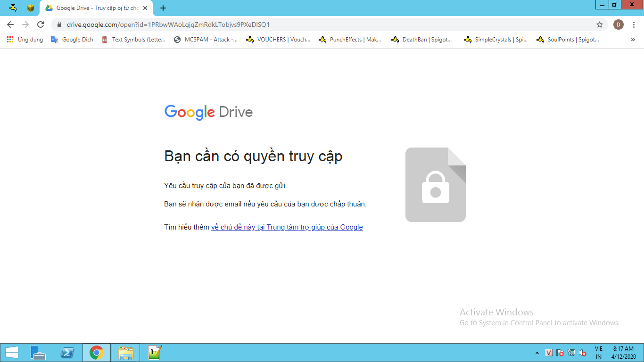Switch the VIE input language indicator

[599, 353]
